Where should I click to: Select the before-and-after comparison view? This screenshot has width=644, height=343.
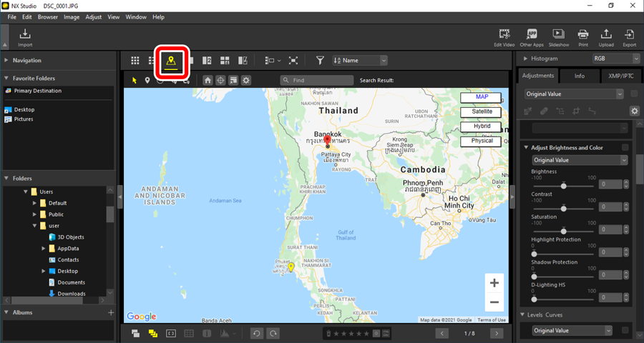point(243,61)
